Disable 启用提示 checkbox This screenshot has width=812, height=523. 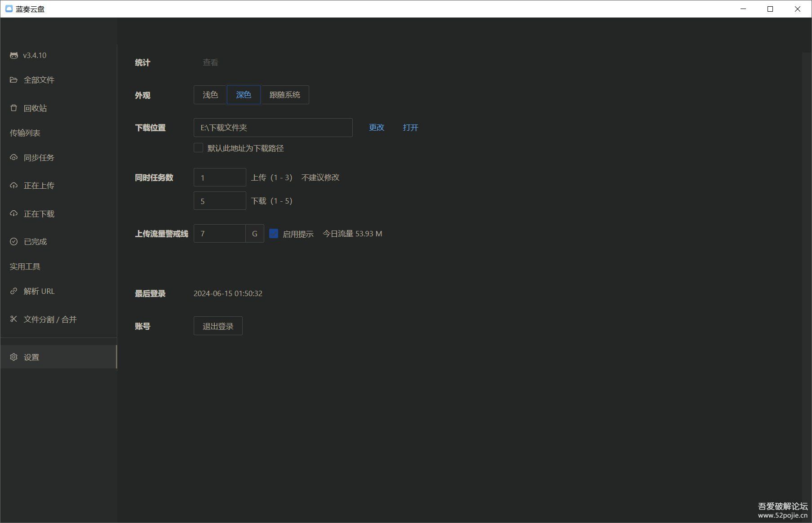[x=274, y=234]
